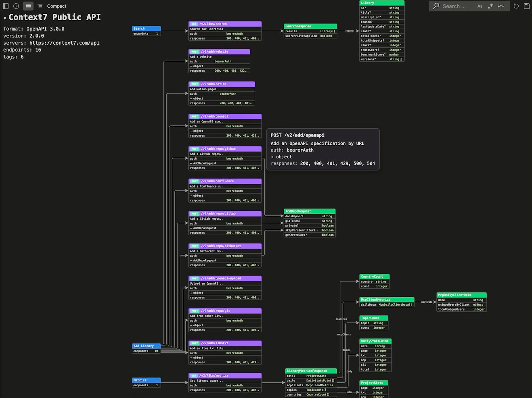This screenshot has height=398, width=532.
Task: Toggle the Aa match case option
Action: click(x=480, y=6)
